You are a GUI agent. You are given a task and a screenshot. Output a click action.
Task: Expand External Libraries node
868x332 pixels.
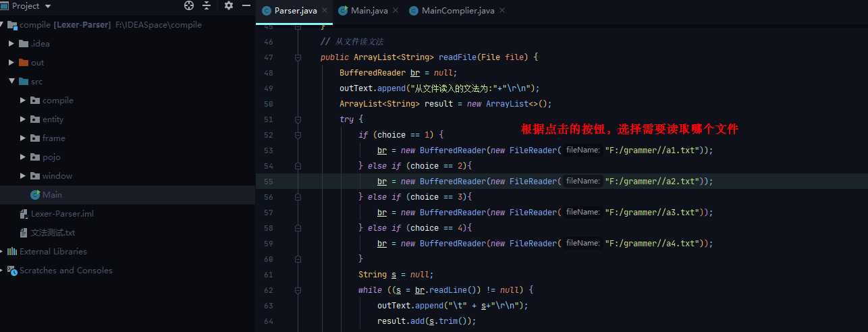click(x=2, y=252)
